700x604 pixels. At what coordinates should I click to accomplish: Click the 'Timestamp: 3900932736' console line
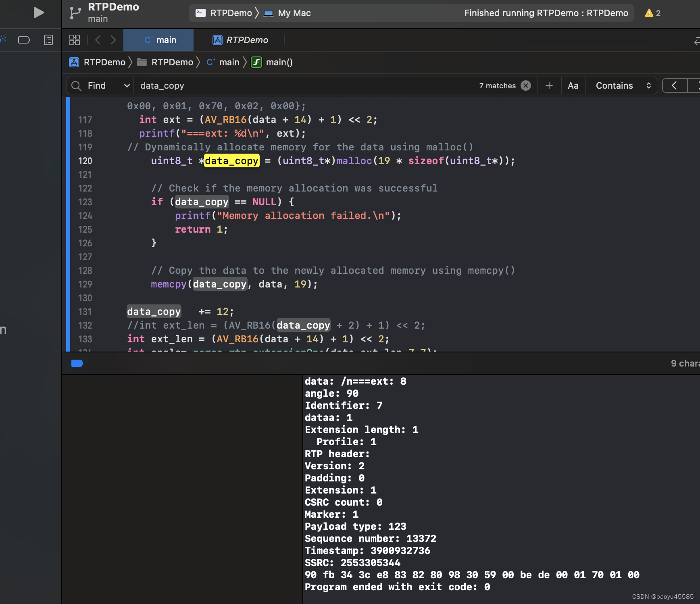[367, 551]
